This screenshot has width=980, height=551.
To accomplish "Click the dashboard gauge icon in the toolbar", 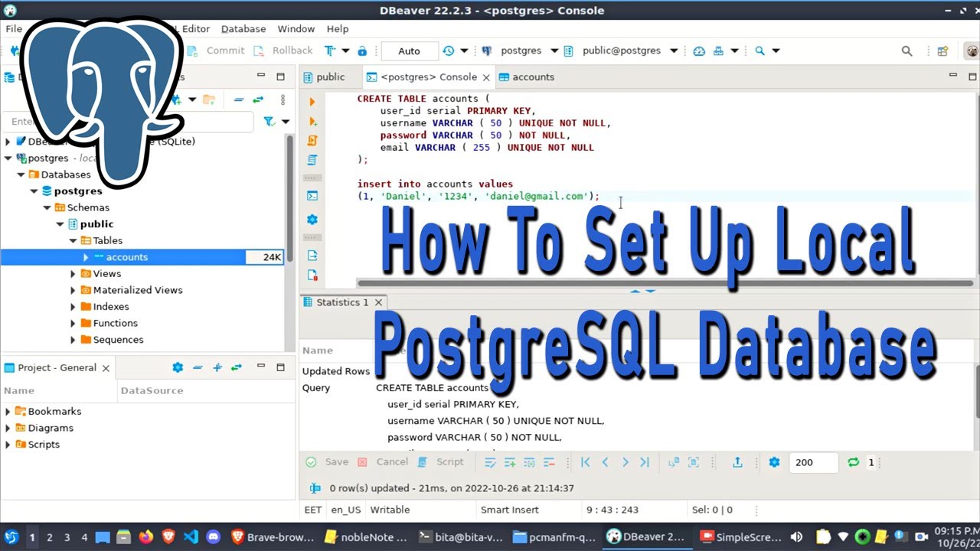I will (699, 51).
